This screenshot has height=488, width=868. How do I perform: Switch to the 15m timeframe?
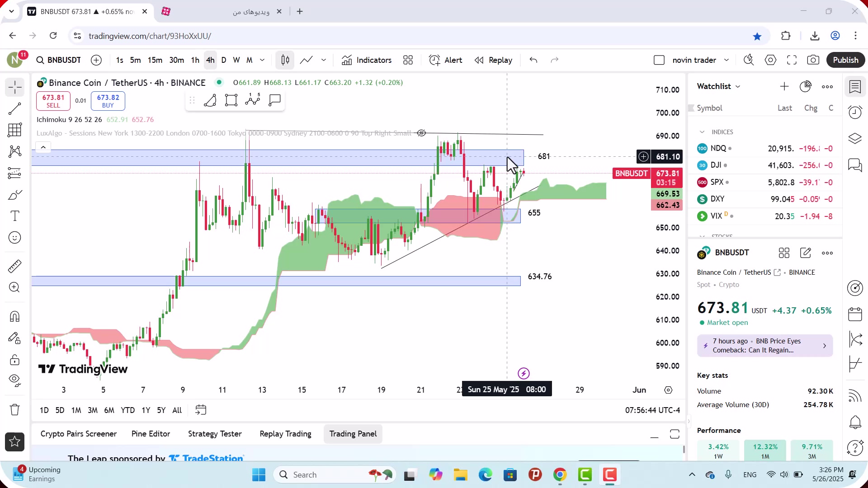(155, 60)
